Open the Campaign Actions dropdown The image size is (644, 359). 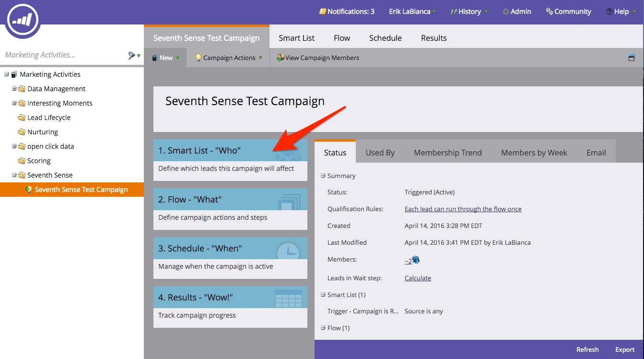229,58
